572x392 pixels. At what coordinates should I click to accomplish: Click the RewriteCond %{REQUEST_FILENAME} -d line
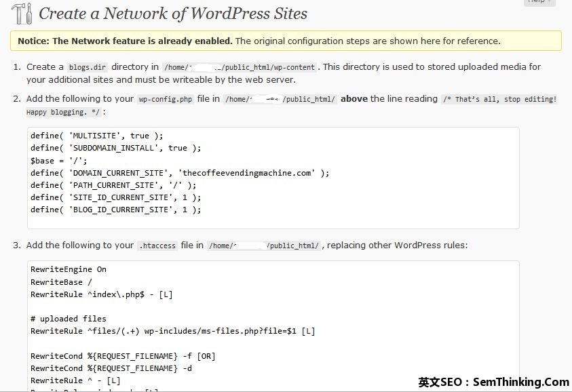click(111, 368)
